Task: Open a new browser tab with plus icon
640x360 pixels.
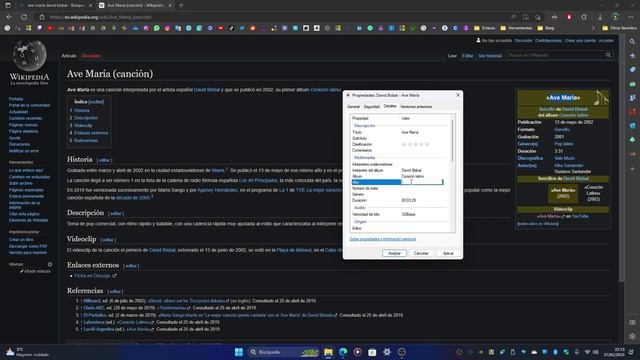Action: coord(181,5)
